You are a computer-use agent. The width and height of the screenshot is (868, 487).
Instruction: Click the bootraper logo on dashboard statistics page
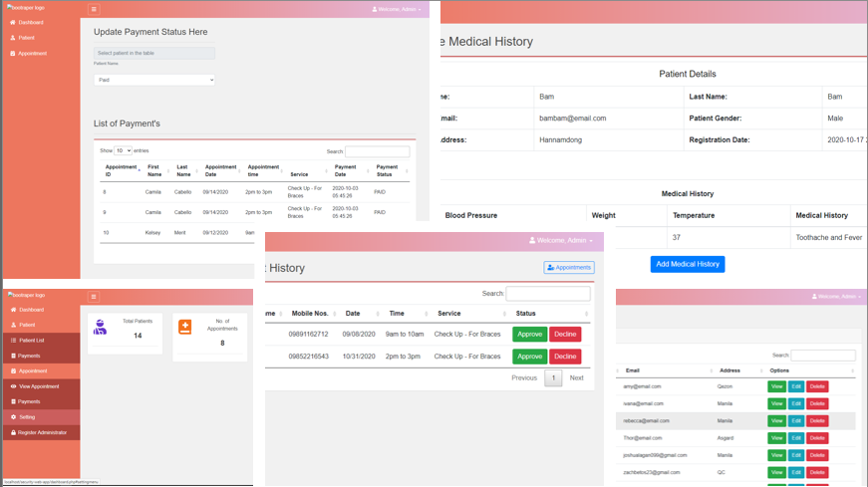coord(27,295)
